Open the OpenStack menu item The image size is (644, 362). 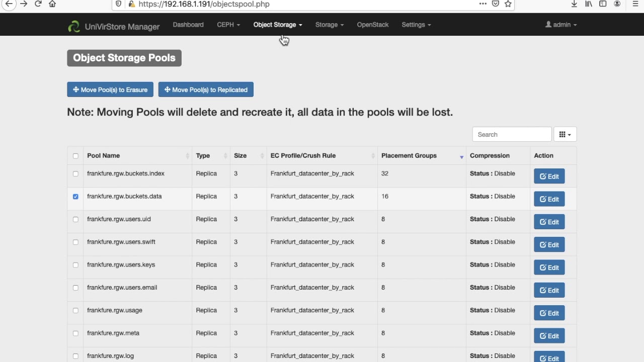(372, 25)
